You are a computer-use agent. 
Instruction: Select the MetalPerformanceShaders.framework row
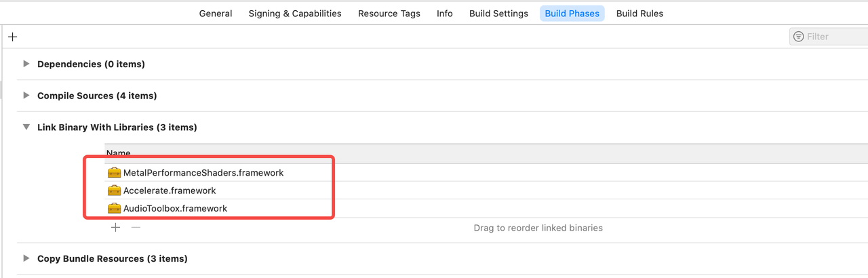(486, 173)
